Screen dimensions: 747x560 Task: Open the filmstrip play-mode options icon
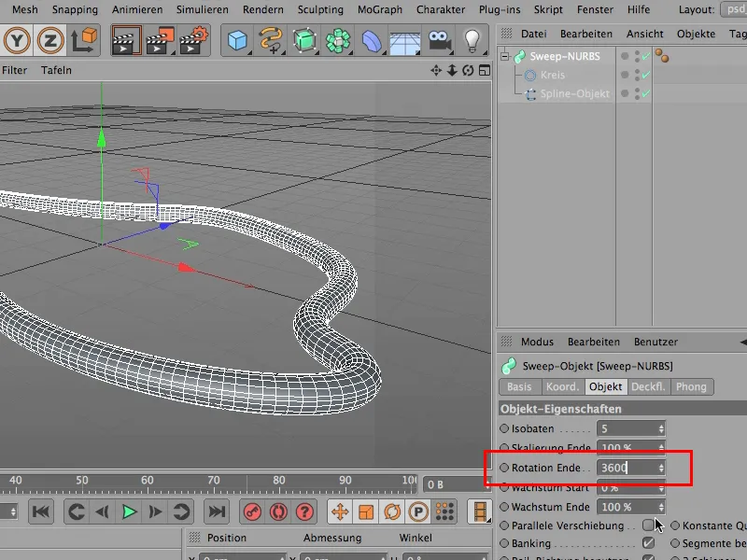coord(480,511)
